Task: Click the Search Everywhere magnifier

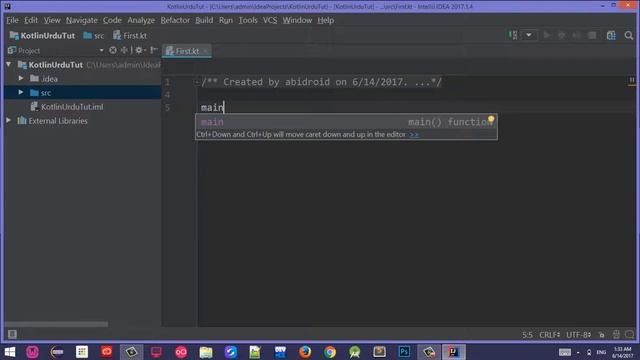Action: click(x=629, y=36)
